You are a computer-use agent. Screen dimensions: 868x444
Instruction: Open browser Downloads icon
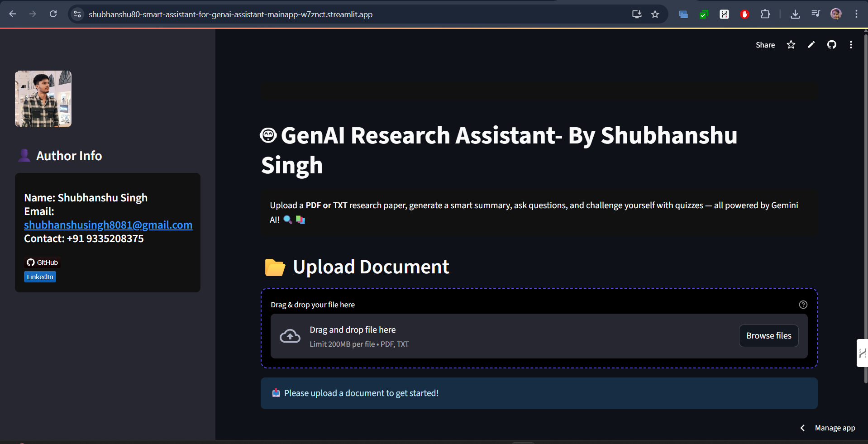tap(795, 14)
